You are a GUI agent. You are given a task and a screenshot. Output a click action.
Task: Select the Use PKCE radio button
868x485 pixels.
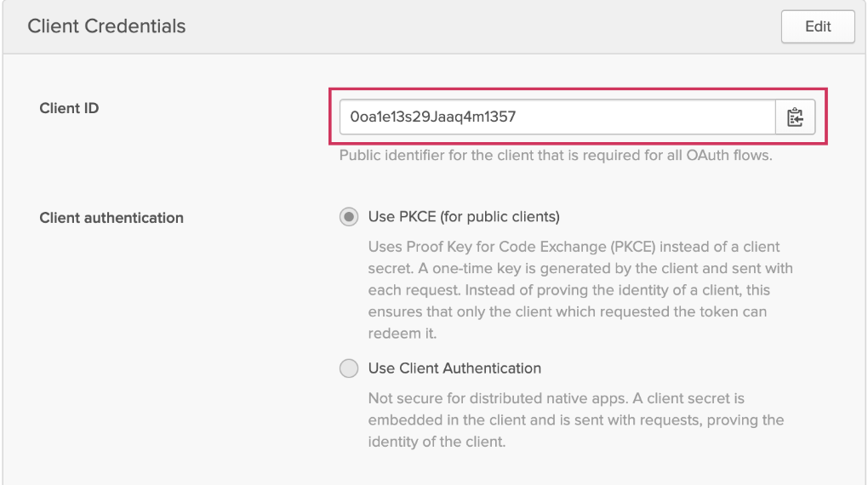point(349,217)
